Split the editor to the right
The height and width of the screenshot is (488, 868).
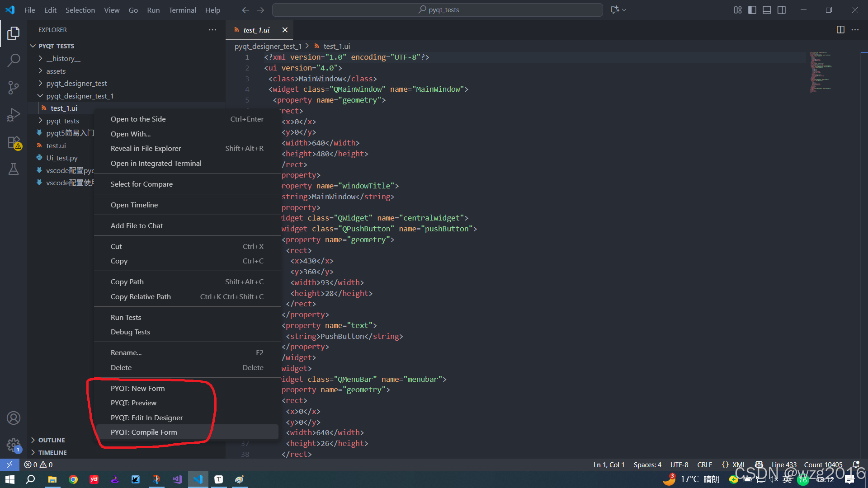(840, 30)
